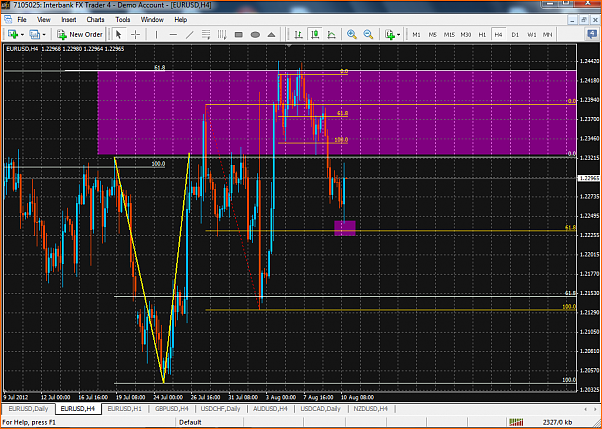Open the Window menu
The width and height of the screenshot is (602, 429).
152,20
